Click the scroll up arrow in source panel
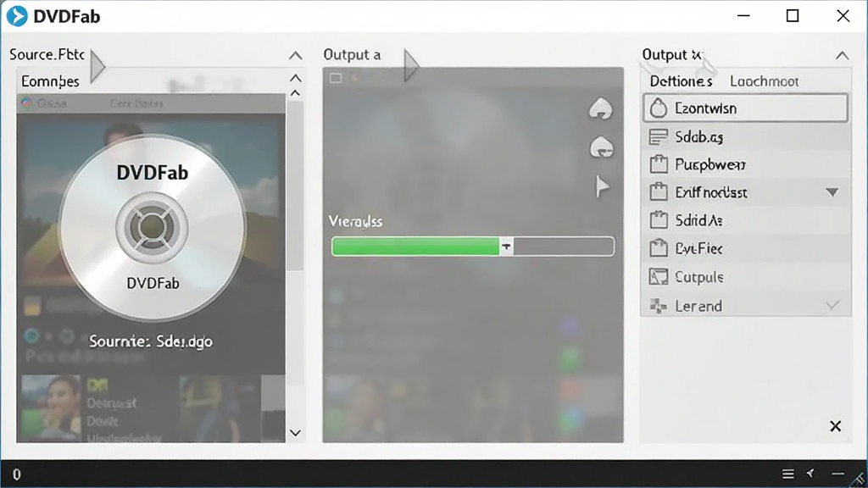Screen dimensions: 868x488 point(296,93)
